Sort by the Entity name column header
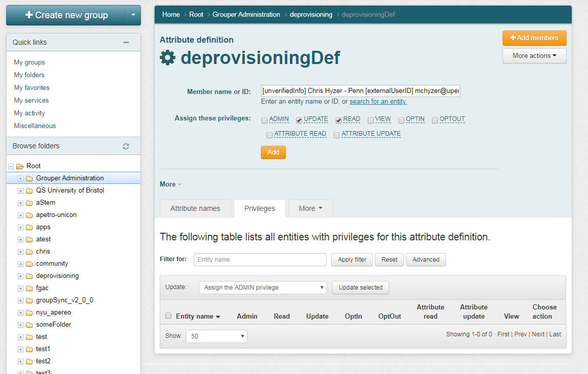The image size is (588, 374). click(198, 316)
